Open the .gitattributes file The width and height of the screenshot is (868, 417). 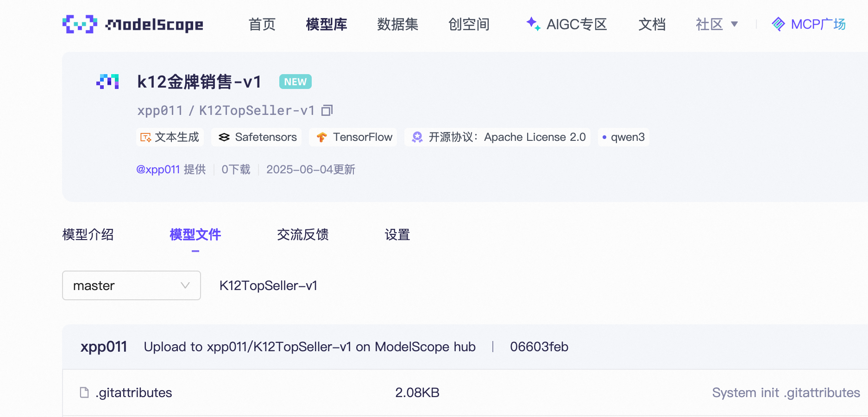(134, 392)
